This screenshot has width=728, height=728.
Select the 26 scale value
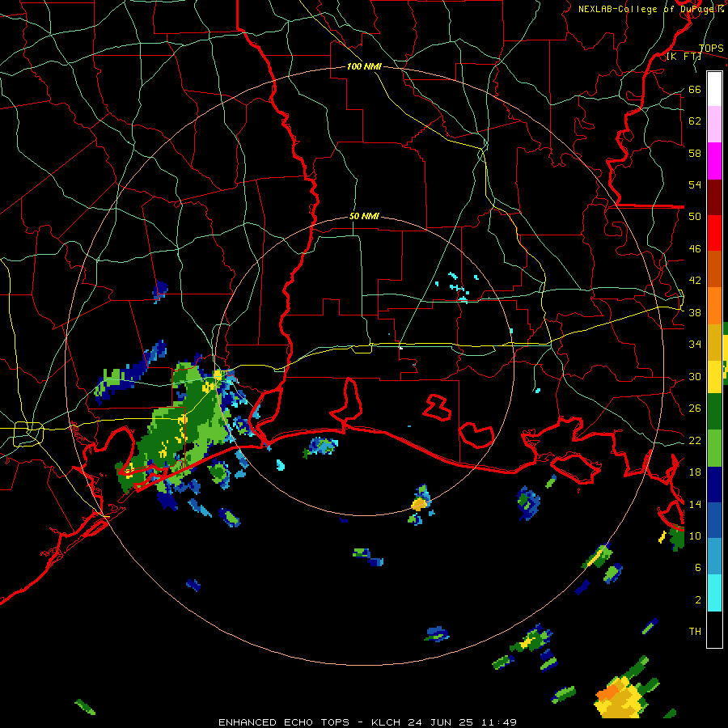click(x=695, y=408)
